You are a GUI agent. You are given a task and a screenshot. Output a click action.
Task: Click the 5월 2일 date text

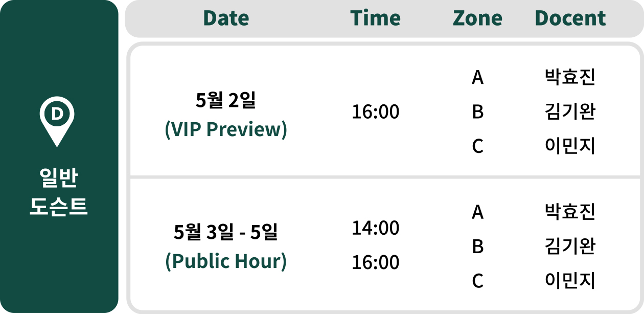225,101
